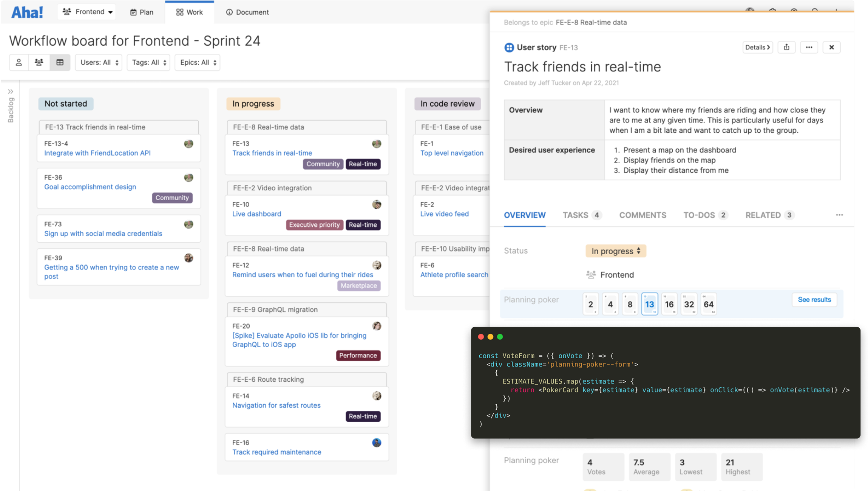Screen dimensions: 868x492
Task: Open the Epics: All filter dropdown
Action: (197, 62)
